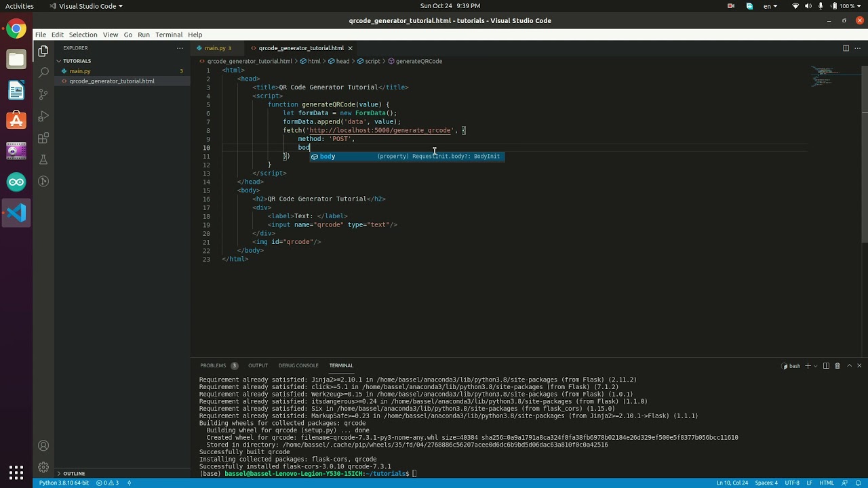
Task: Click UTF-8 encoding in status bar
Action: click(x=792, y=483)
